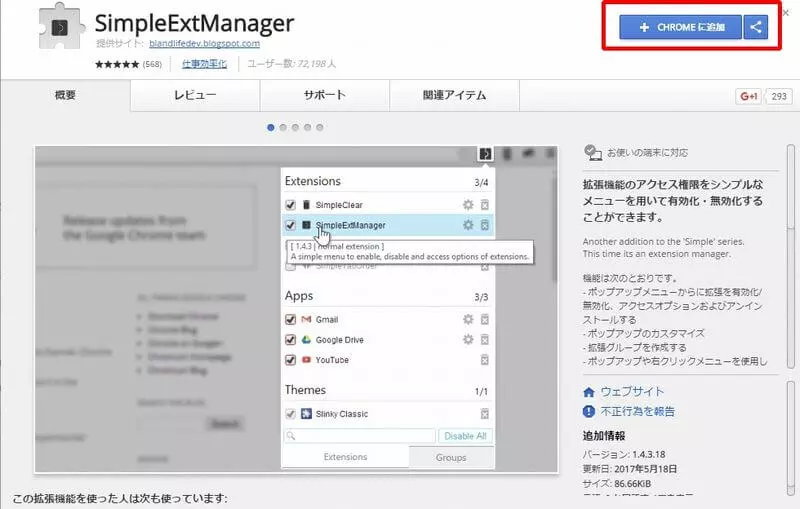This screenshot has height=509, width=800.
Task: Click the Gmail envelope icon
Action: [306, 319]
